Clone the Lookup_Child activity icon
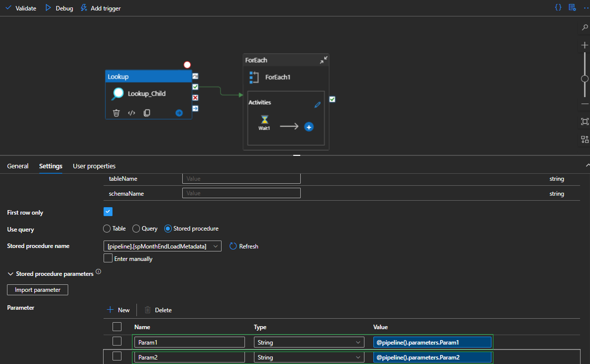 point(147,113)
